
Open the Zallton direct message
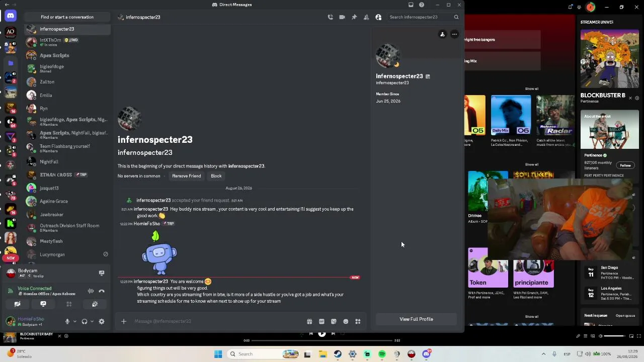tap(67, 82)
